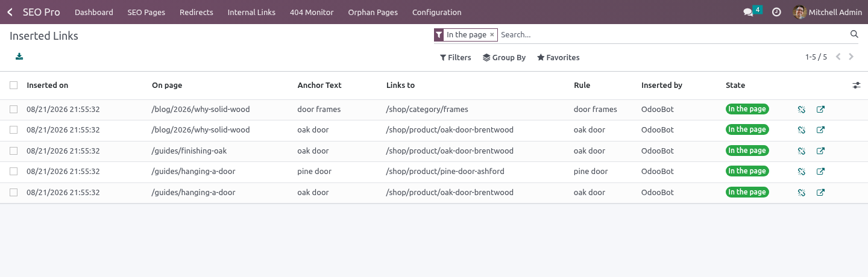868x277 pixels.
Task: Open the Orphan Pages menu
Action: (x=373, y=12)
